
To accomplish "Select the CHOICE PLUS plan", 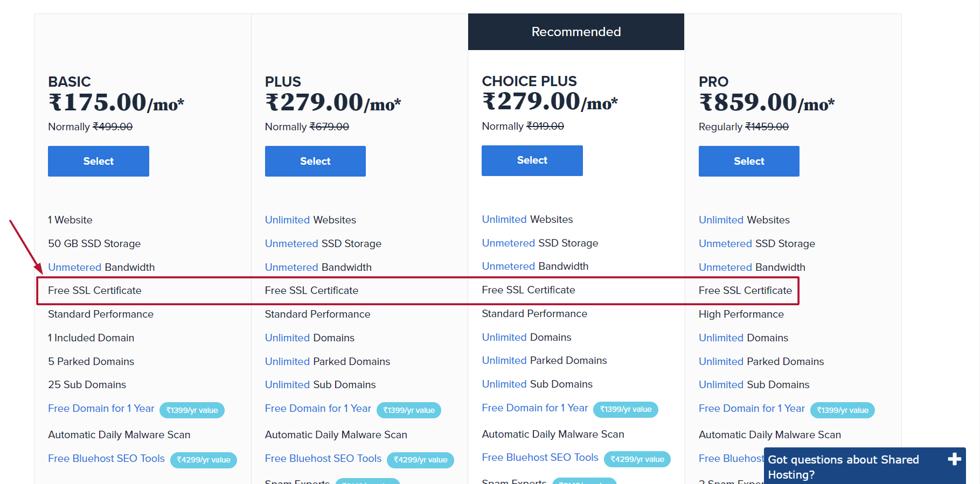I will pyautogui.click(x=532, y=160).
